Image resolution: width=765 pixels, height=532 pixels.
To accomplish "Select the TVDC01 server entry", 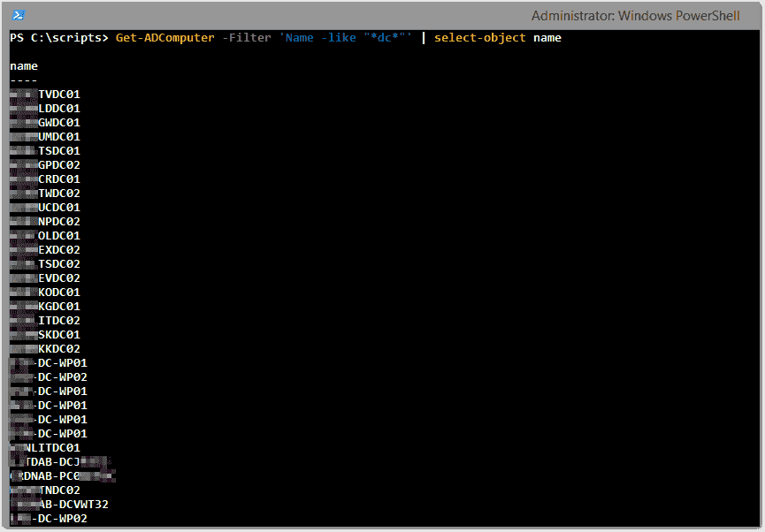I will pyautogui.click(x=59, y=94).
